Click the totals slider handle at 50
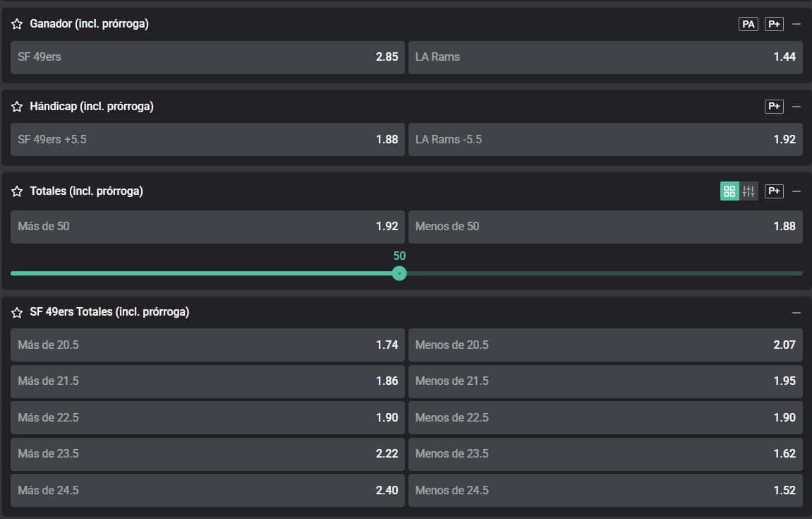Image resolution: width=812 pixels, height=519 pixels. [399, 273]
